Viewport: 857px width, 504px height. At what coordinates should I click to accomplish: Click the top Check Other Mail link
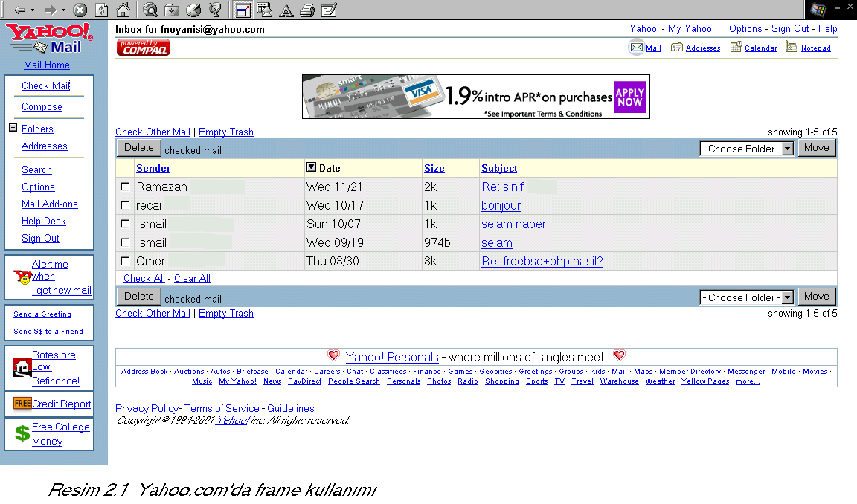(x=153, y=132)
